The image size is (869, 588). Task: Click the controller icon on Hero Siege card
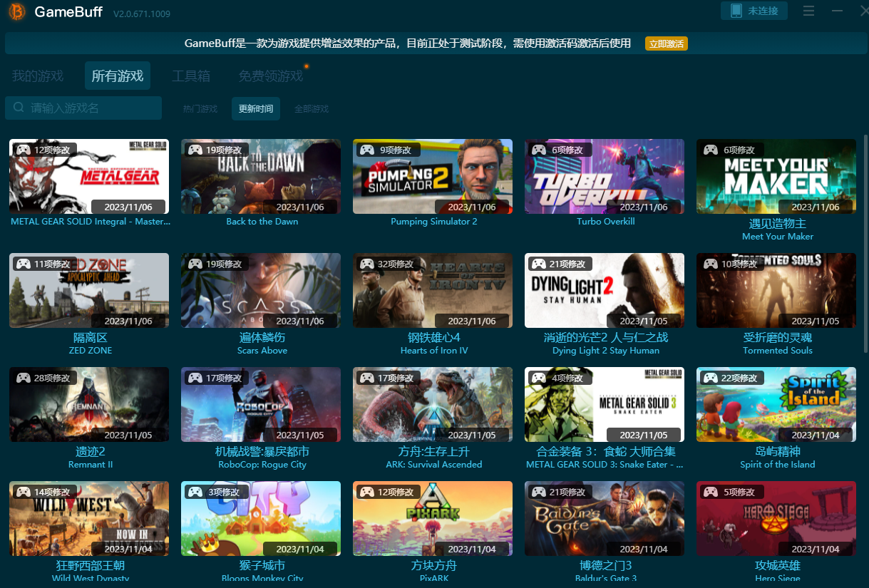click(710, 492)
